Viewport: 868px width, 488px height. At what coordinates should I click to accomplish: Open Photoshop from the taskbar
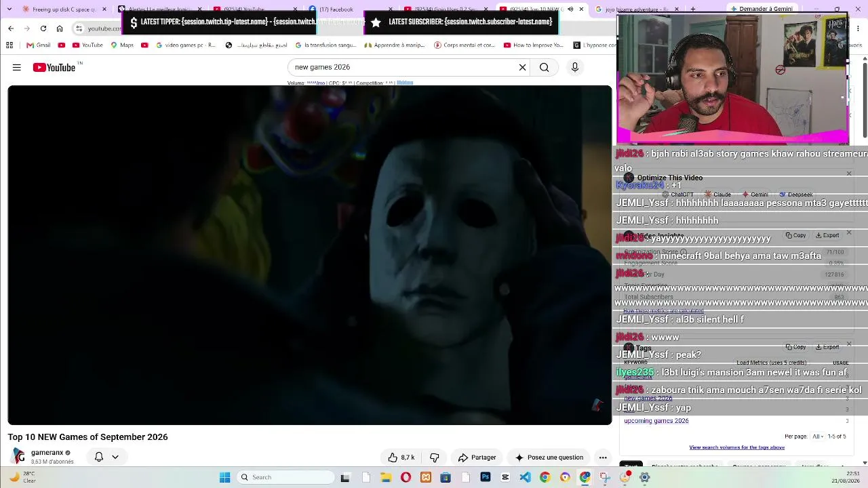coord(486,477)
